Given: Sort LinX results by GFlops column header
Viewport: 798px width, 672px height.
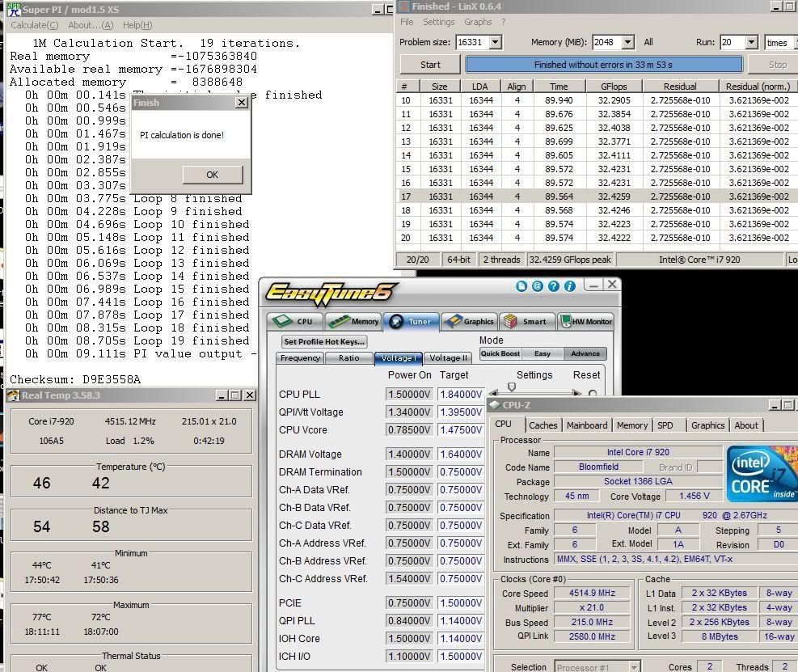Looking at the screenshot, I should pyautogui.click(x=614, y=87).
